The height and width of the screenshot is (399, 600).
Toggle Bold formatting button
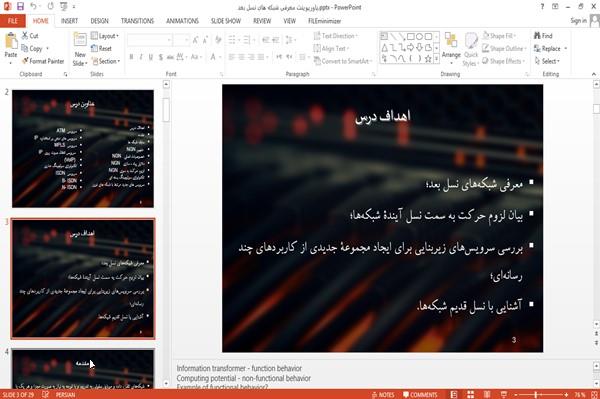point(131,57)
